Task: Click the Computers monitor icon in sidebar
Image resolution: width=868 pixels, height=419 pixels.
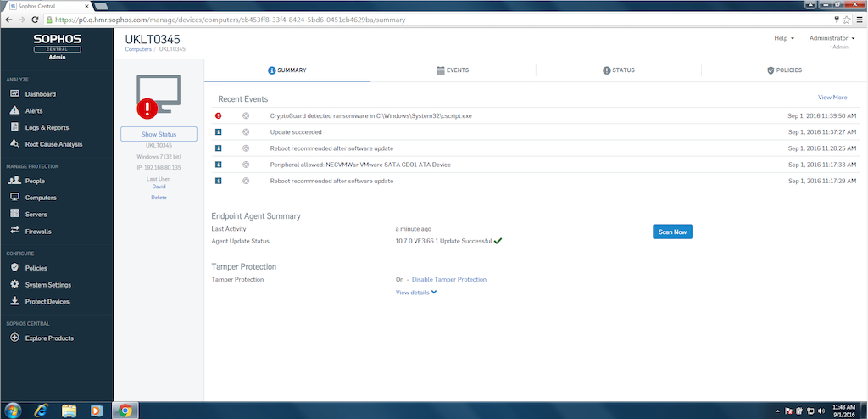Action: point(15,198)
